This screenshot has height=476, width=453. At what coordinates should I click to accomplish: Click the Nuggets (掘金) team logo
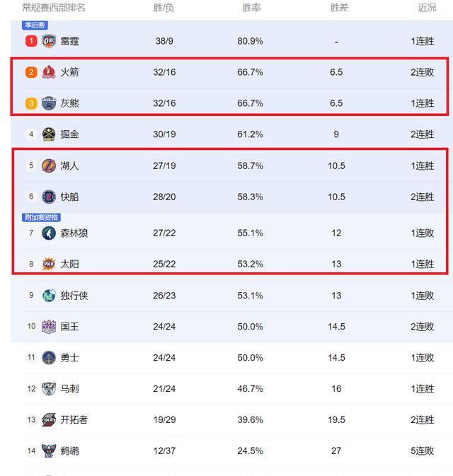tap(49, 134)
